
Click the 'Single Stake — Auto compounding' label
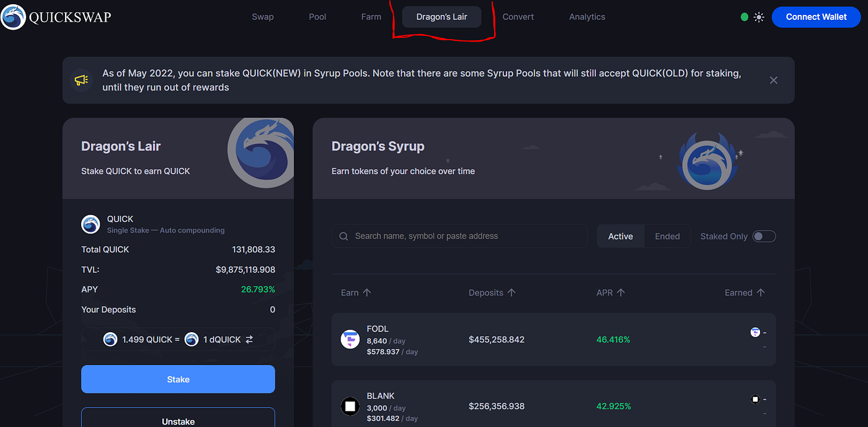[166, 231]
